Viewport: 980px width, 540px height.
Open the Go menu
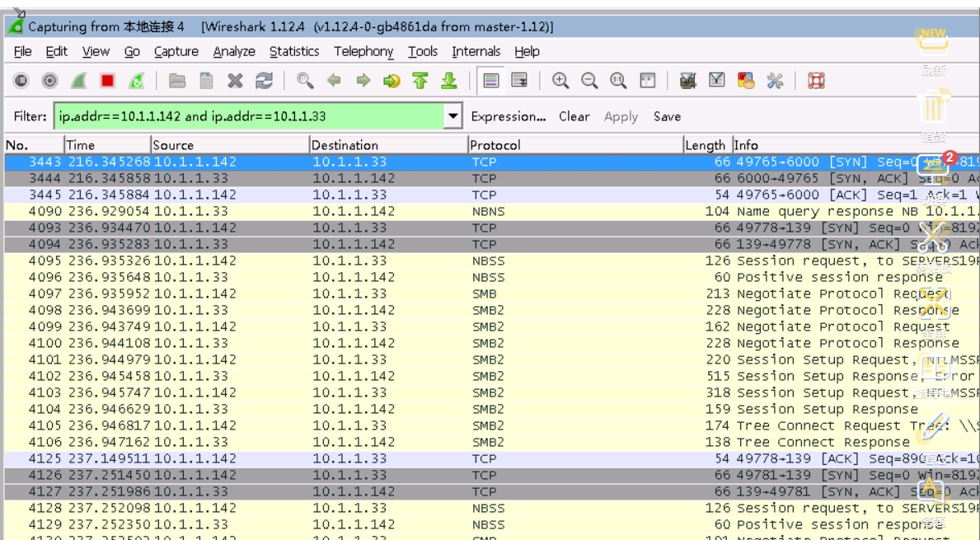[132, 51]
